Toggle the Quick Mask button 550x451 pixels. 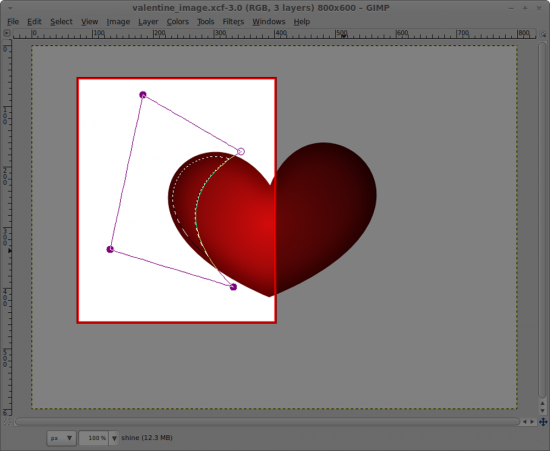tap(7, 422)
